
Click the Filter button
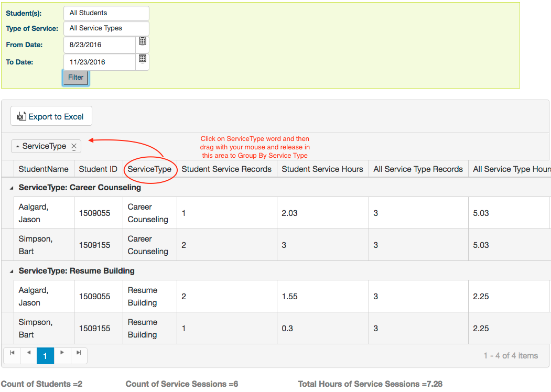(x=76, y=78)
